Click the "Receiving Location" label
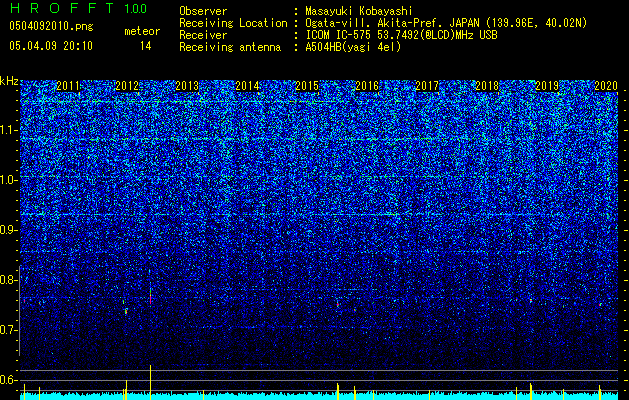Image resolution: width=629 pixels, height=400 pixels. (233, 23)
